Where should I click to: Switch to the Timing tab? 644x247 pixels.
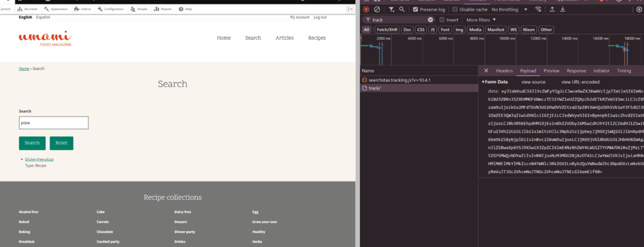click(624, 71)
